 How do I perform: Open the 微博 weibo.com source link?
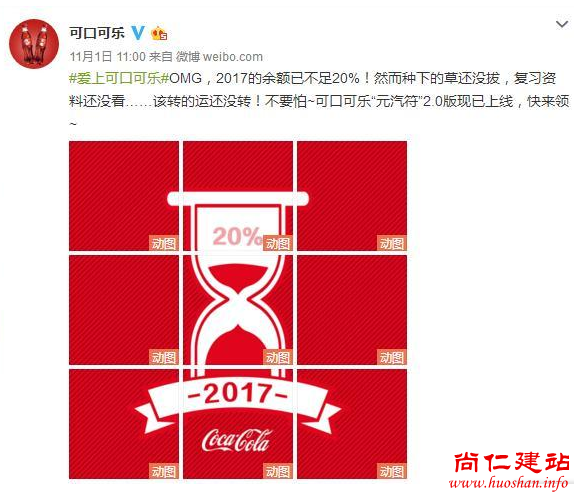click(x=219, y=57)
